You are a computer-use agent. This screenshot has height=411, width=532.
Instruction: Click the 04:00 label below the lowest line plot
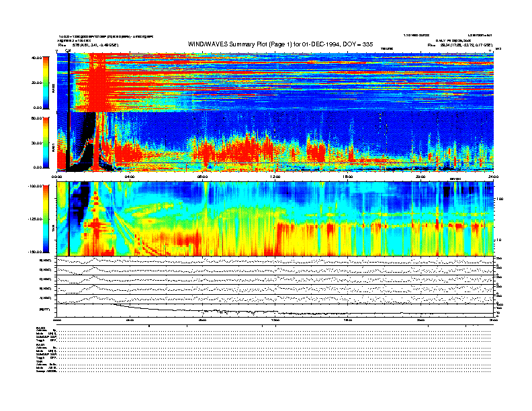click(x=130, y=320)
